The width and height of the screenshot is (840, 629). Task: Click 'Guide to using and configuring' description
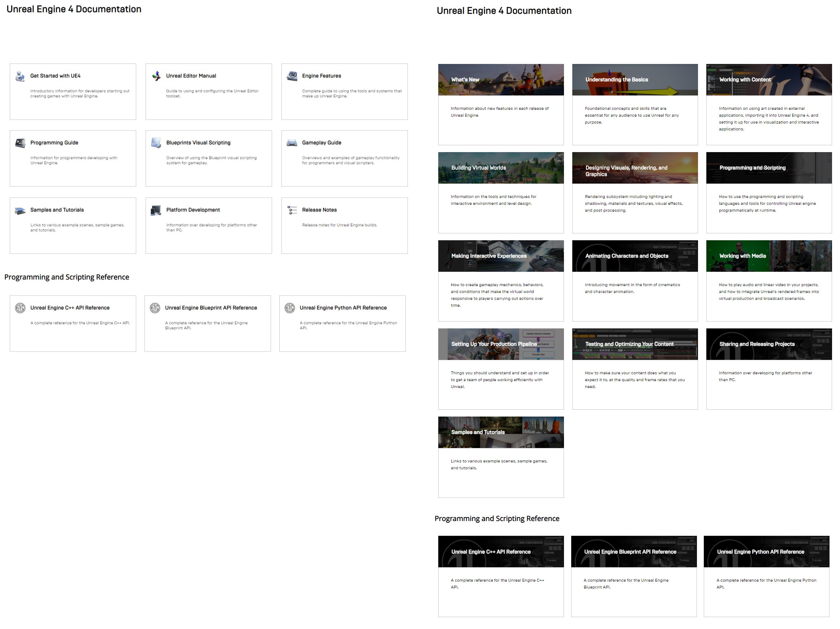tap(212, 94)
